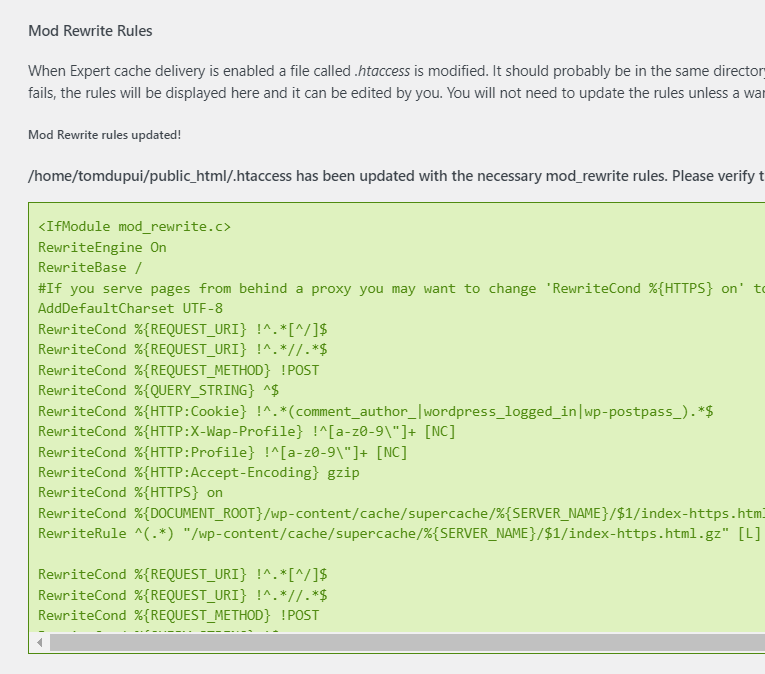Click the 'RewriteEngine On' line
The image size is (765, 674).
(x=102, y=247)
